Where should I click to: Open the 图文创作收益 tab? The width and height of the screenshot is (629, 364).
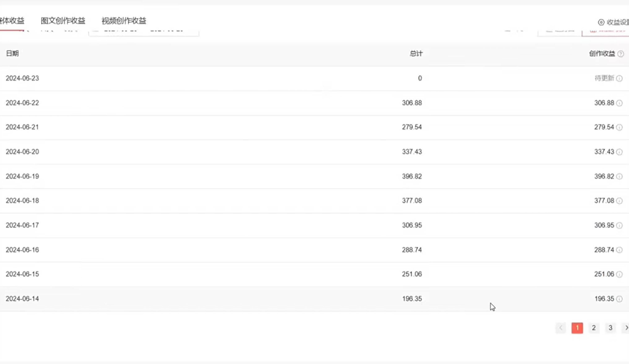click(63, 21)
